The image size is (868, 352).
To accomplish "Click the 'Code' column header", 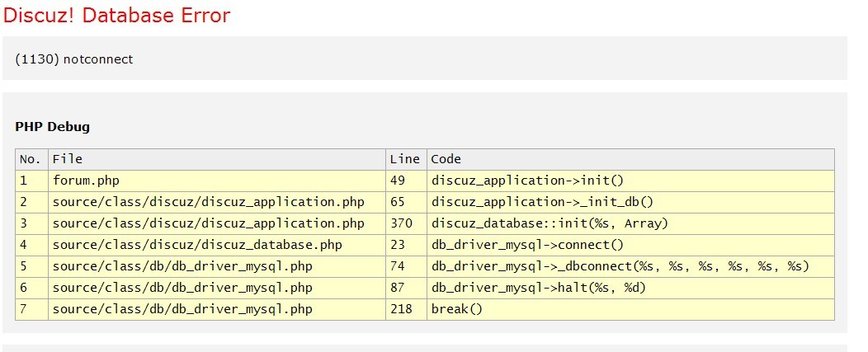I will click(630, 159).
